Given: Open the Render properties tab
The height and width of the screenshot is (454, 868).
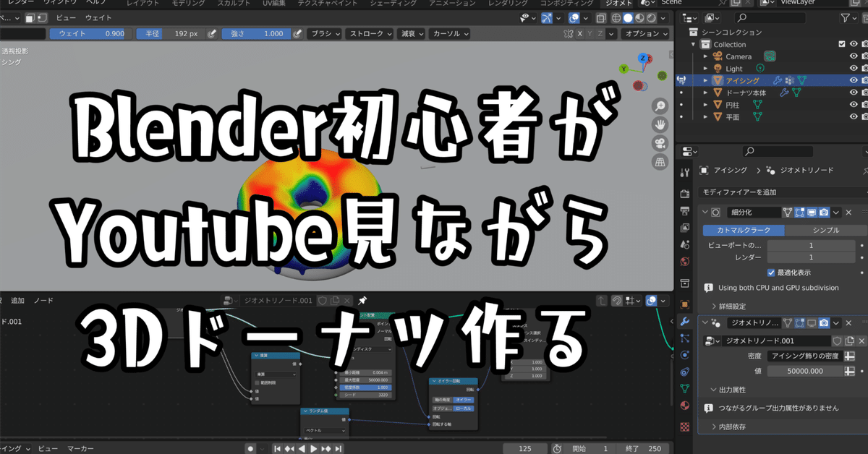Looking at the screenshot, I should click(685, 194).
